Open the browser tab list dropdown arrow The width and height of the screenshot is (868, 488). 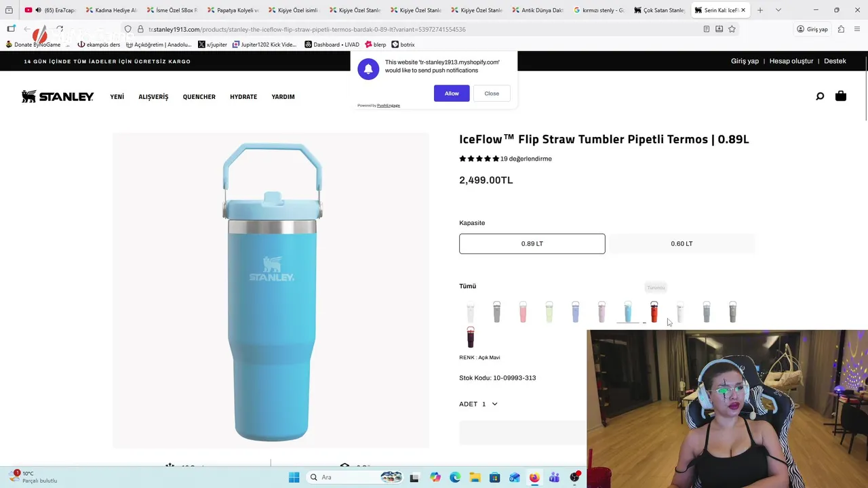coord(778,10)
